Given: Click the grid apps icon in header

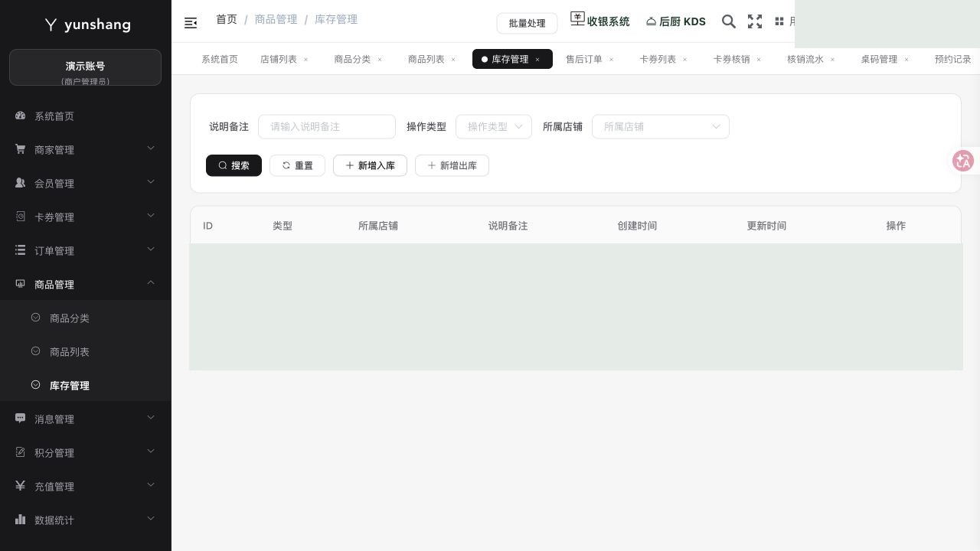Looking at the screenshot, I should pyautogui.click(x=779, y=21).
